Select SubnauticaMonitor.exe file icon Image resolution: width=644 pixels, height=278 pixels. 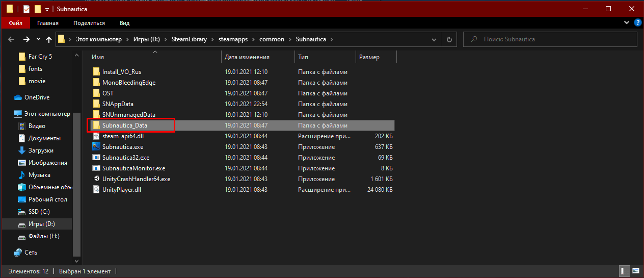click(97, 168)
